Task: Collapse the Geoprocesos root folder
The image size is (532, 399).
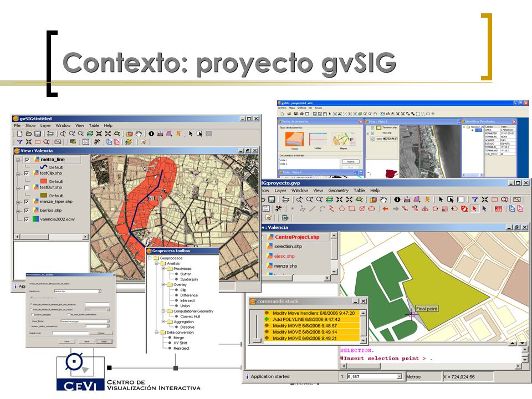Action: click(150, 258)
